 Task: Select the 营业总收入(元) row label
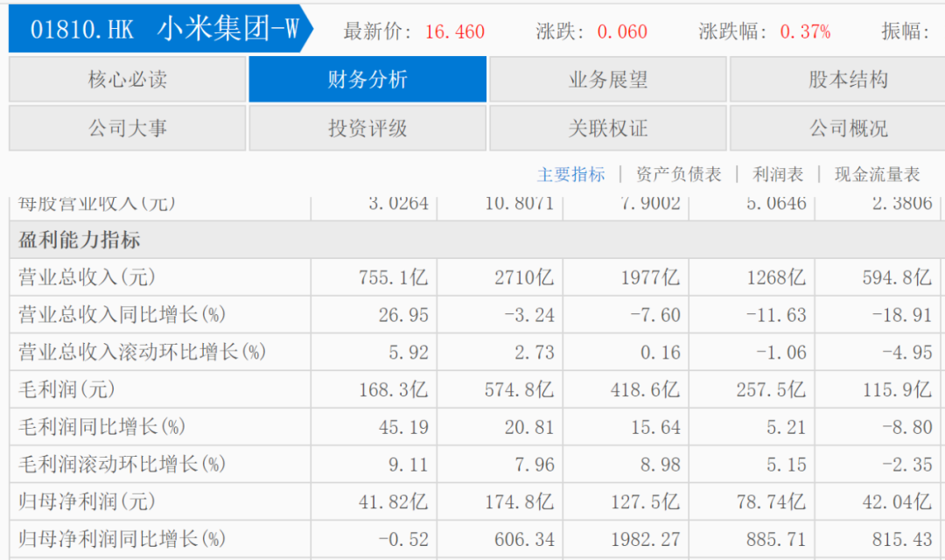click(87, 277)
